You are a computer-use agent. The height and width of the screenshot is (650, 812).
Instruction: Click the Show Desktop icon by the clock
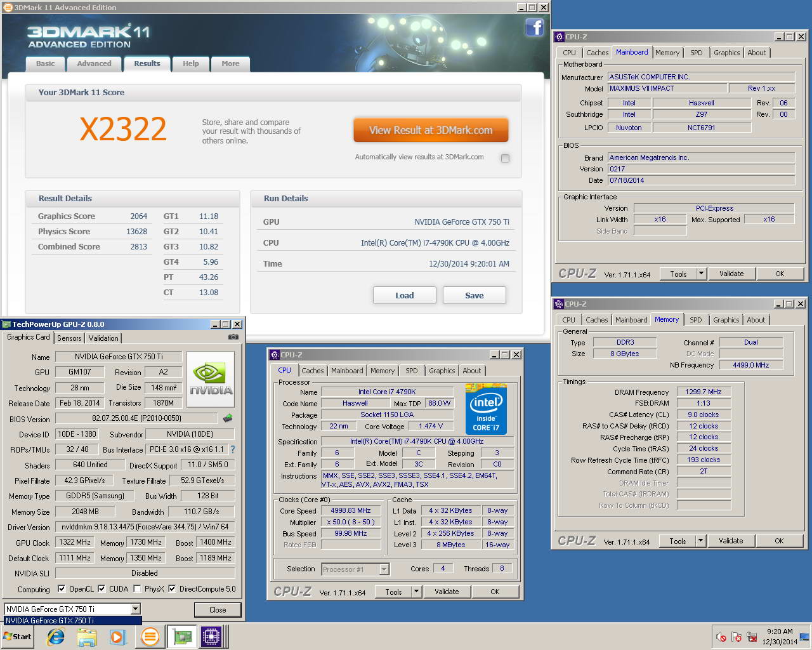click(x=804, y=637)
